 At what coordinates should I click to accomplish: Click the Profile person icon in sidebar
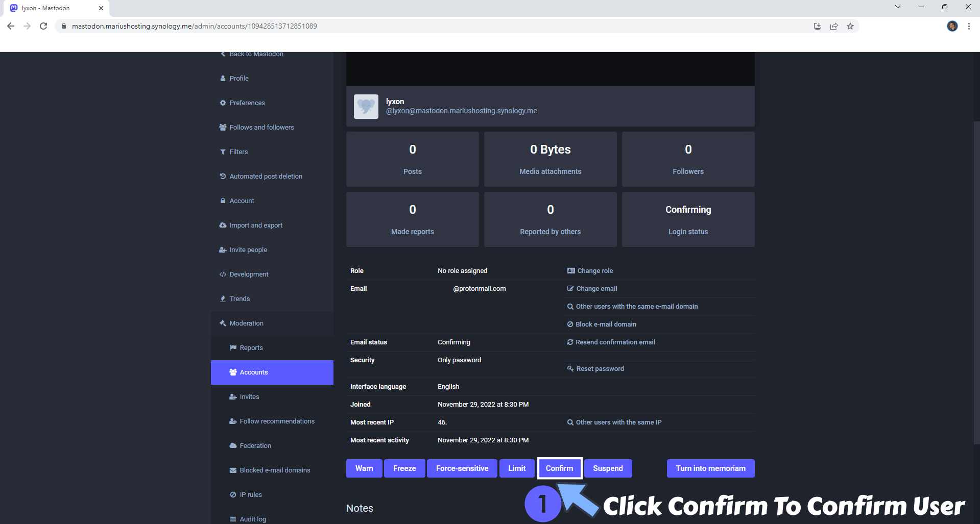[223, 79]
